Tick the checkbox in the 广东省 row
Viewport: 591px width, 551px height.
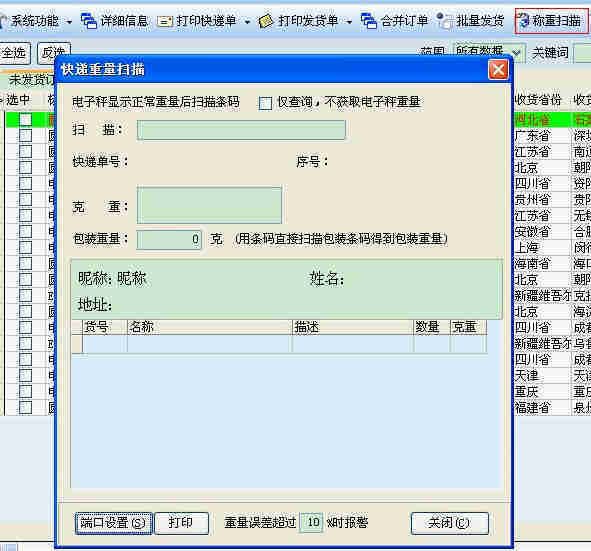pos(26,136)
